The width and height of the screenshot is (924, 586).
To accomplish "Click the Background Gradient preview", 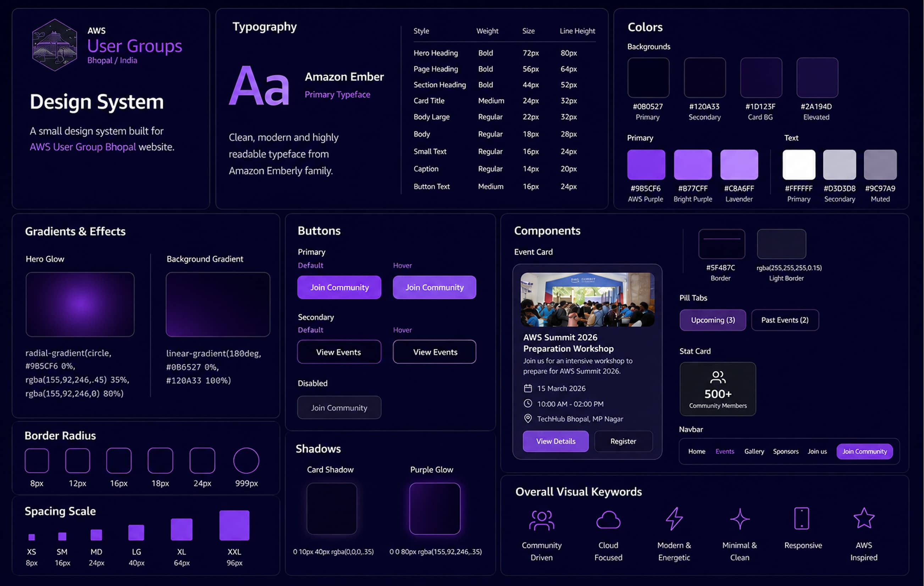I will [218, 304].
